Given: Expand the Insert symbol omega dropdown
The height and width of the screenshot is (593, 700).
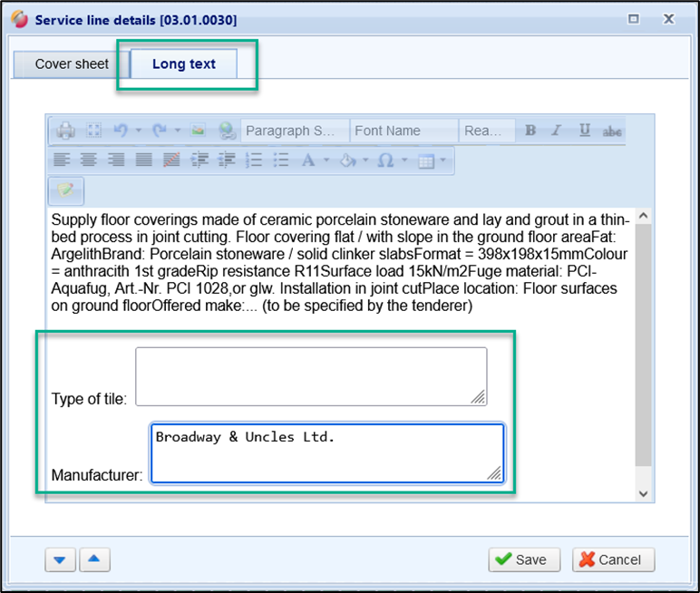Looking at the screenshot, I should tap(405, 160).
